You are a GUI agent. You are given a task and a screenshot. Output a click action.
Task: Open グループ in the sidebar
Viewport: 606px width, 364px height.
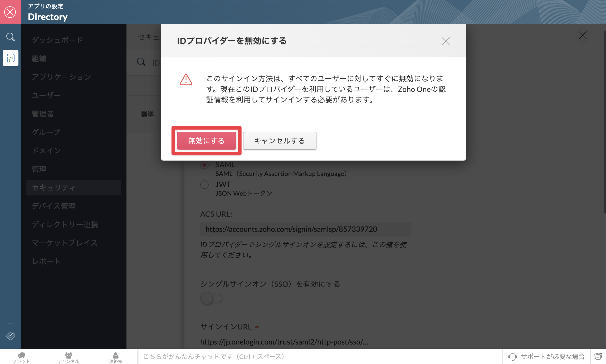(46, 132)
